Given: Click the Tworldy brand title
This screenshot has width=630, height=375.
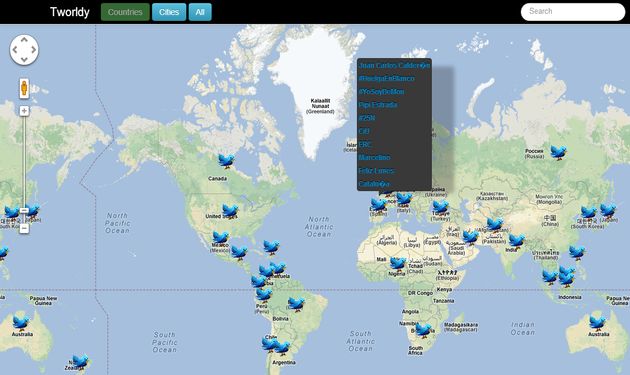Looking at the screenshot, I should (x=70, y=12).
